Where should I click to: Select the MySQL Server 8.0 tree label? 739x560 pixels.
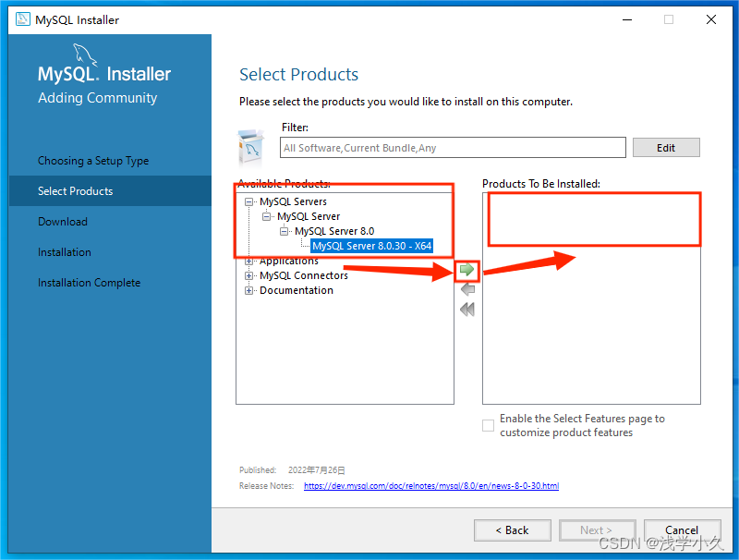tap(334, 231)
